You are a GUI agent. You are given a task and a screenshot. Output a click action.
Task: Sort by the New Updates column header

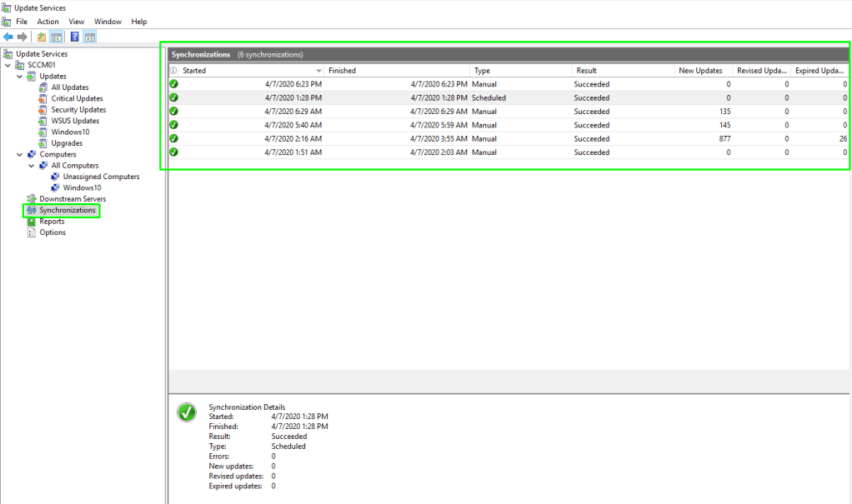(700, 71)
